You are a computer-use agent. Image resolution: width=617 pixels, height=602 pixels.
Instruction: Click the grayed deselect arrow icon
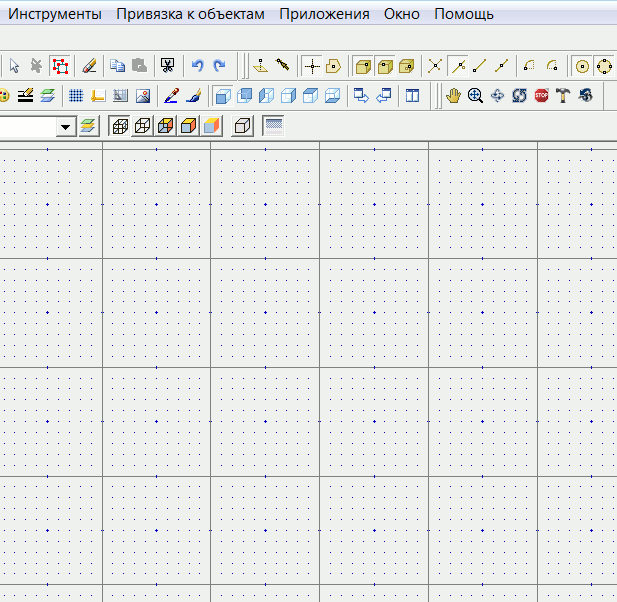click(36, 66)
